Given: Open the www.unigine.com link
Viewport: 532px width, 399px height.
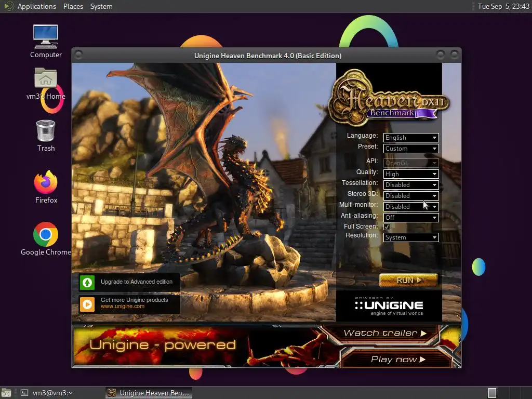Looking at the screenshot, I should click(x=123, y=307).
